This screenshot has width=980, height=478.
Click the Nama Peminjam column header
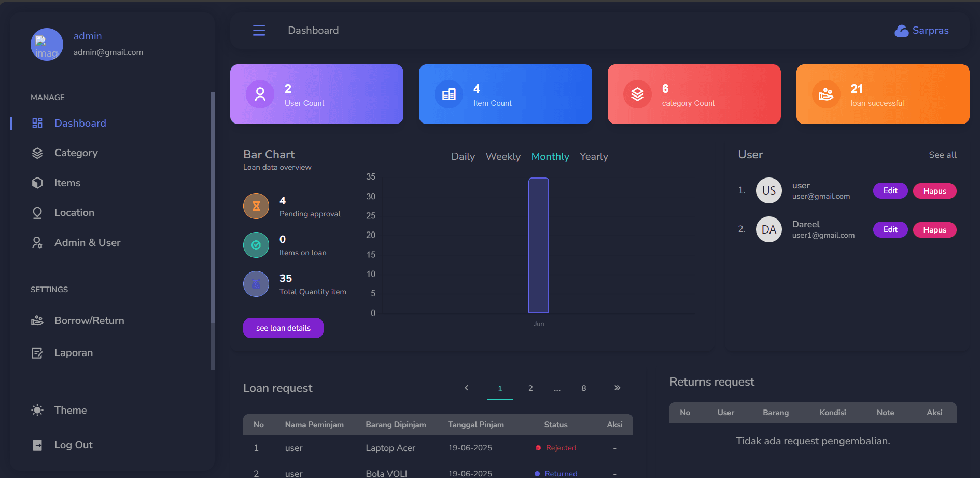coord(314,425)
